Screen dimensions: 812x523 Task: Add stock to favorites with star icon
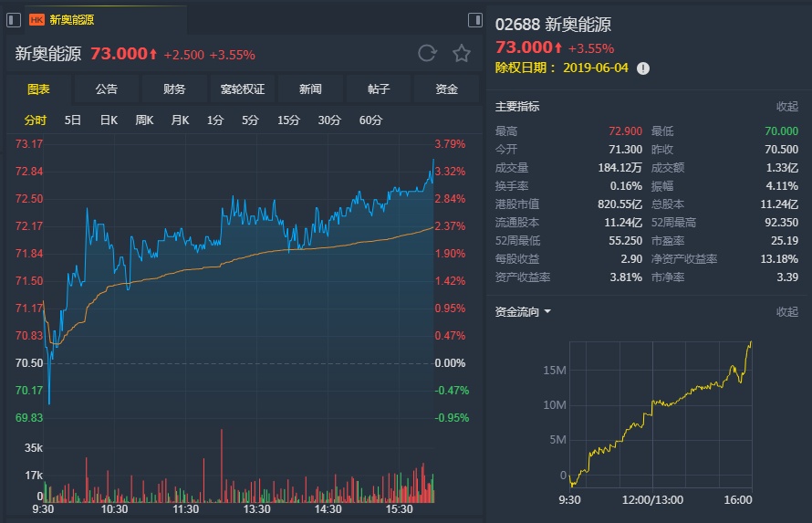click(462, 53)
